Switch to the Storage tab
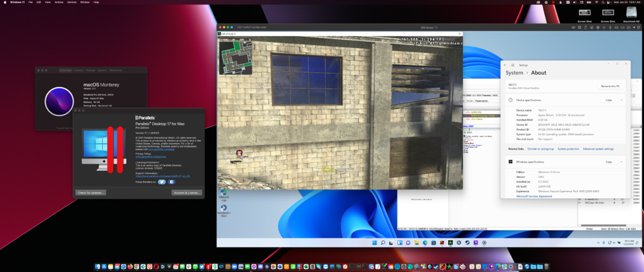 pyautogui.click(x=91, y=70)
